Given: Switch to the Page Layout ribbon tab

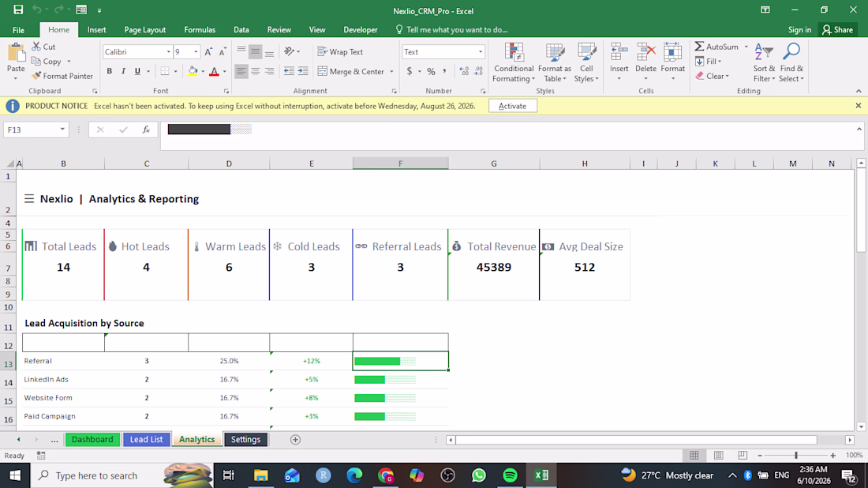Looking at the screenshot, I should pyautogui.click(x=145, y=30).
